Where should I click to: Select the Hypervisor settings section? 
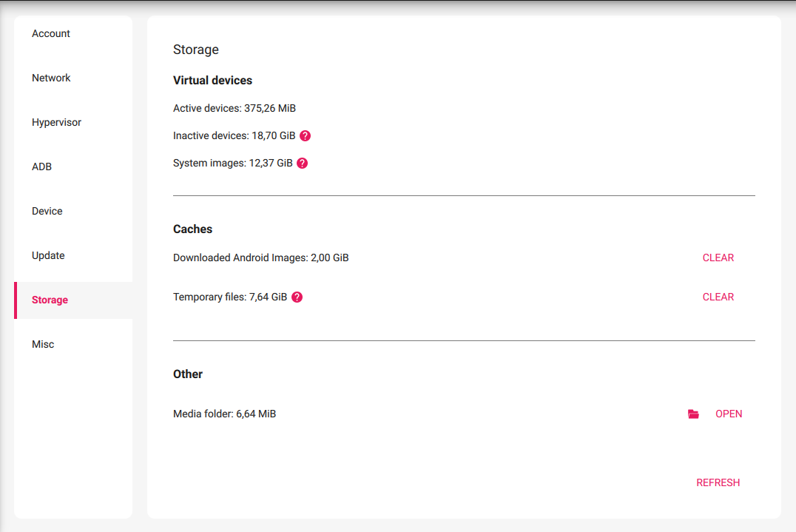[x=56, y=122]
